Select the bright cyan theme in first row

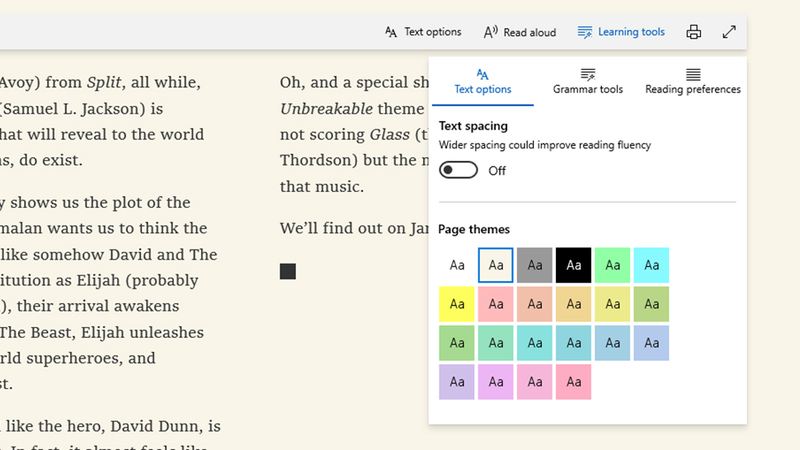pyautogui.click(x=651, y=265)
